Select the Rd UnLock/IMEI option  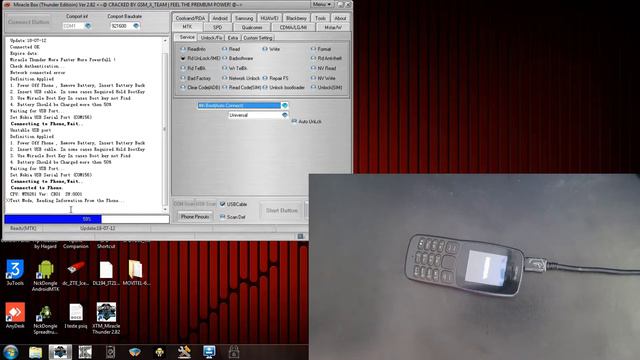pos(183,58)
